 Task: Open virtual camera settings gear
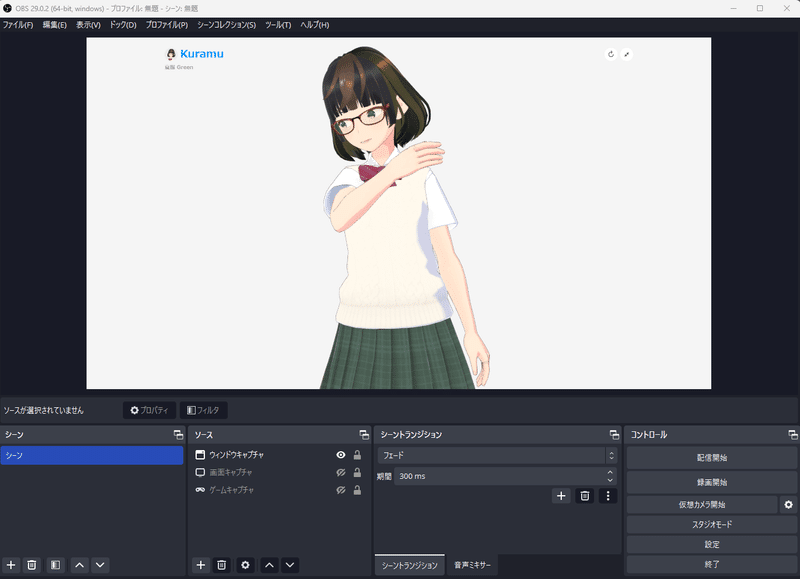click(x=789, y=505)
